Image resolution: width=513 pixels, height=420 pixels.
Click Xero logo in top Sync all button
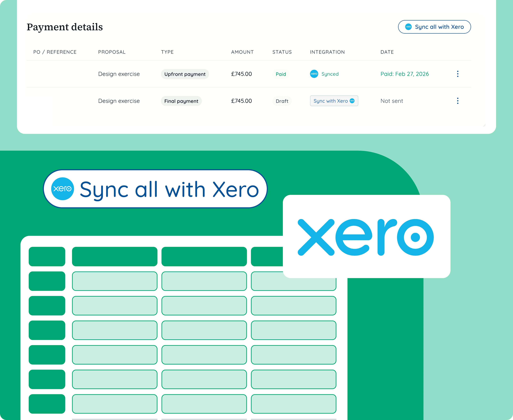(x=408, y=27)
